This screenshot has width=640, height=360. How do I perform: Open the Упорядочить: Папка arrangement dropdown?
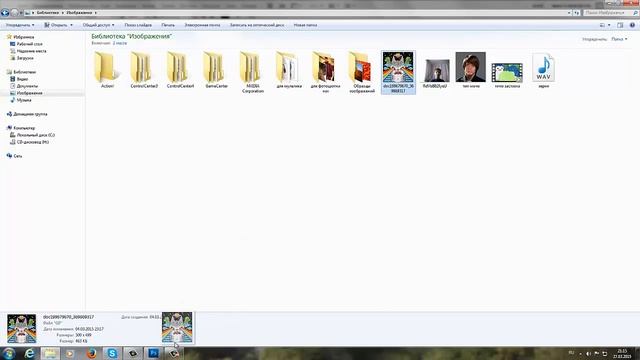point(619,39)
